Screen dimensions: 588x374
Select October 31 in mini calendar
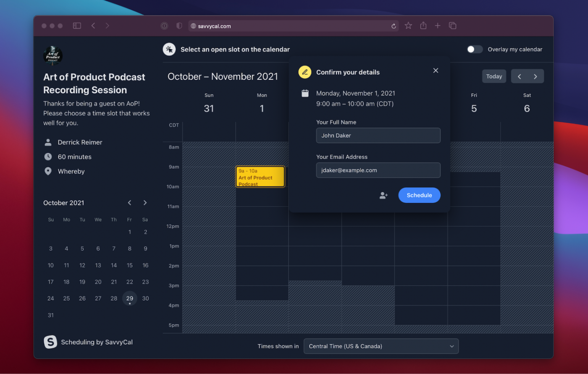pos(51,315)
